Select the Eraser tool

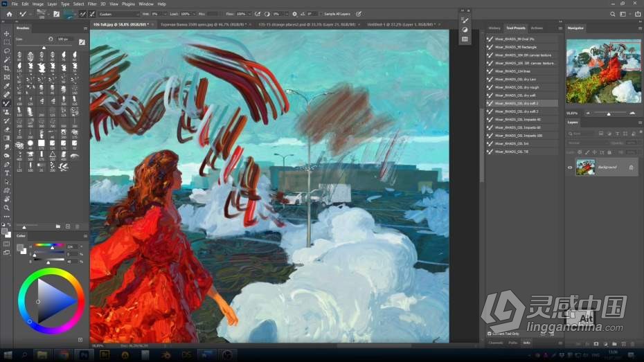[x=6, y=129]
